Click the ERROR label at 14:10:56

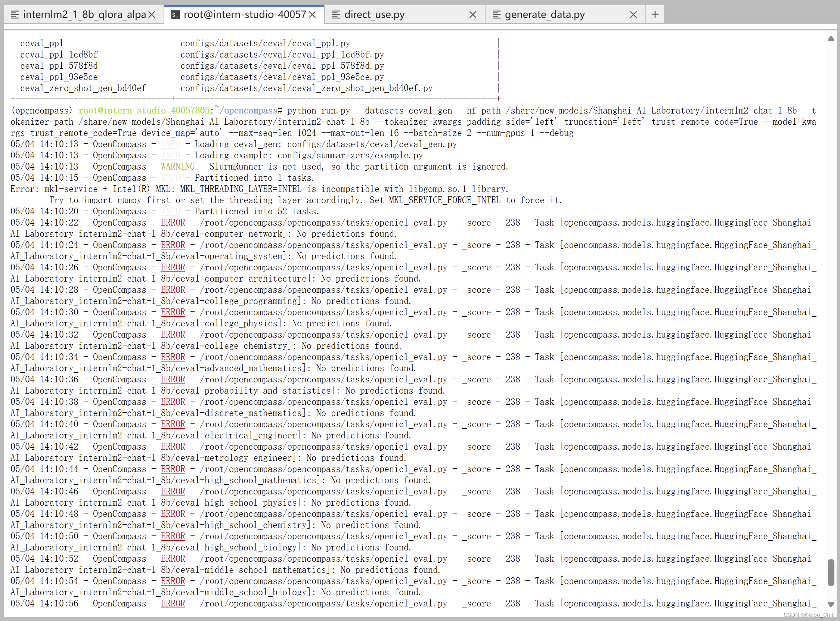pyautogui.click(x=173, y=603)
